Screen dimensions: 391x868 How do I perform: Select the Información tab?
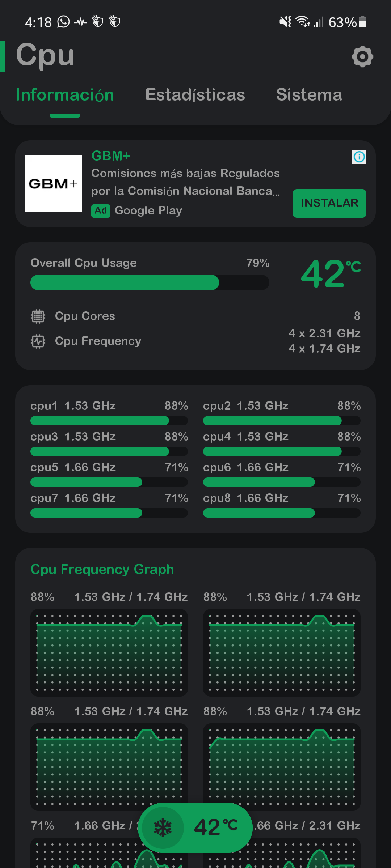(x=65, y=95)
